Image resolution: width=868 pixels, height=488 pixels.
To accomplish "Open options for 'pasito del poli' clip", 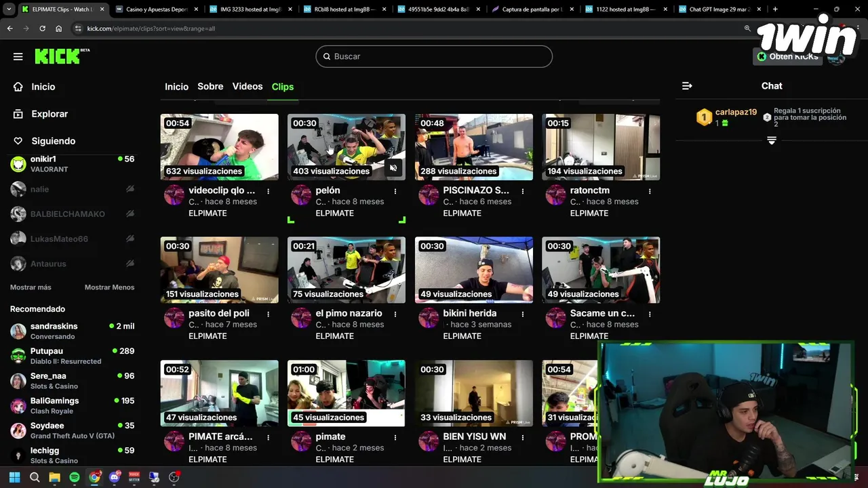I will pos(268,314).
